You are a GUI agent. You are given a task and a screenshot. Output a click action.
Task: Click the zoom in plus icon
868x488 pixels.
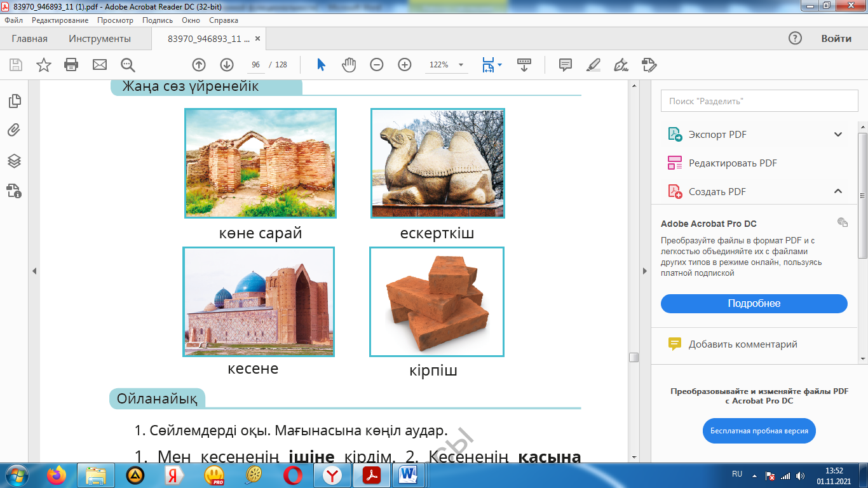pyautogui.click(x=405, y=65)
